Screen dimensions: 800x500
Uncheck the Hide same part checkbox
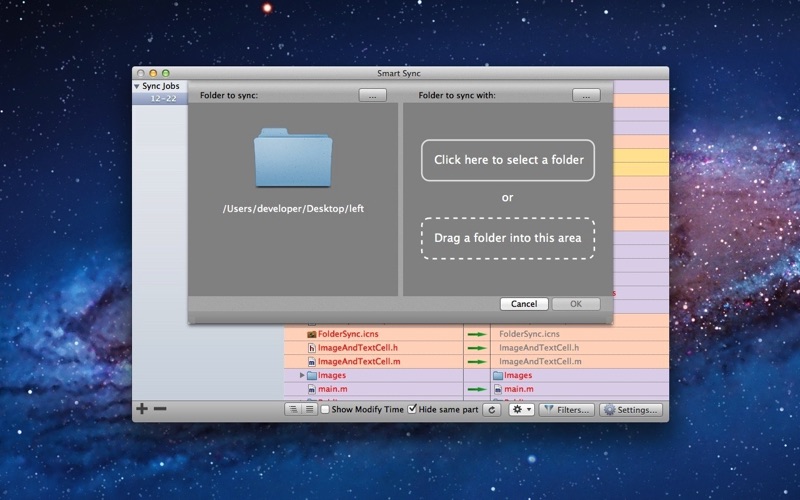click(412, 409)
